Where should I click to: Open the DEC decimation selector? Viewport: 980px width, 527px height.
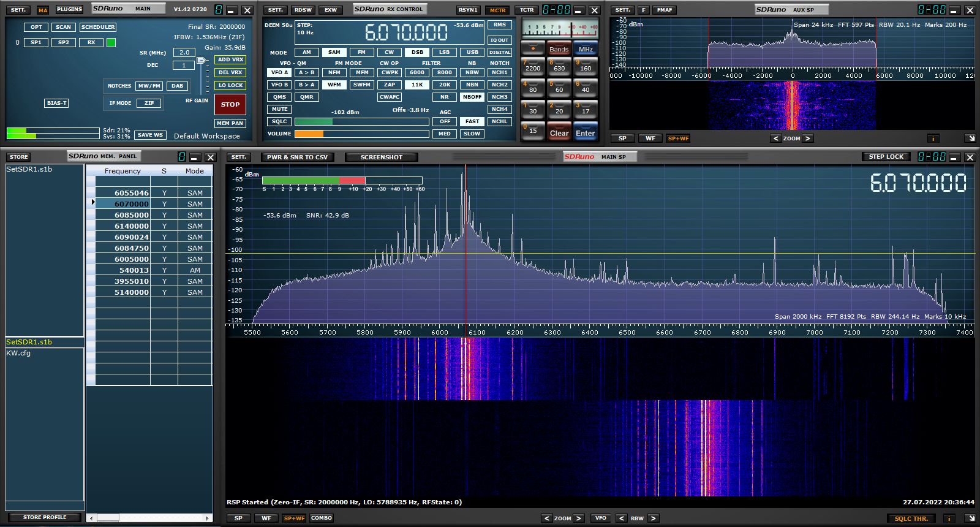click(x=184, y=65)
